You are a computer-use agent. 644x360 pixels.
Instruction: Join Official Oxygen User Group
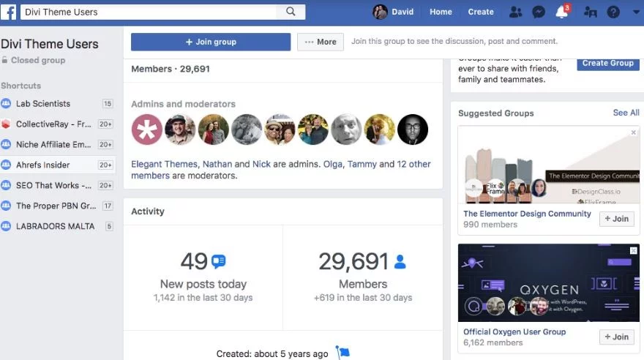pos(616,337)
